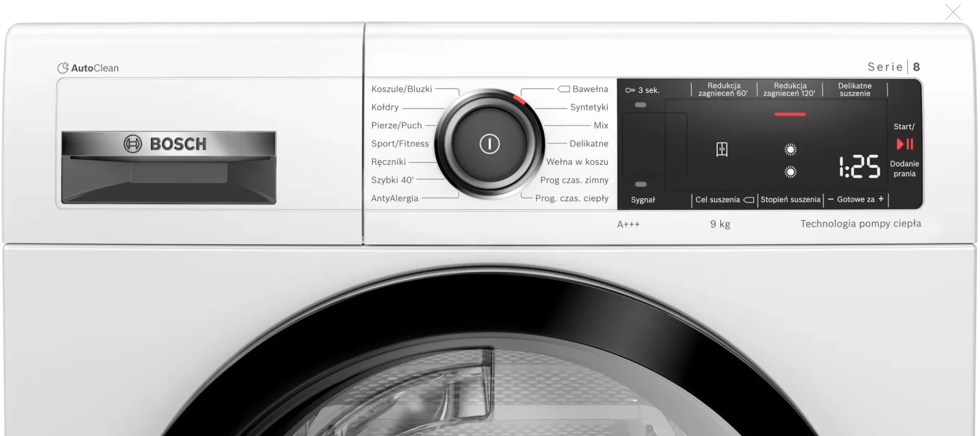
Task: Increase Gotowe za with the plus sign
Action: tap(881, 199)
